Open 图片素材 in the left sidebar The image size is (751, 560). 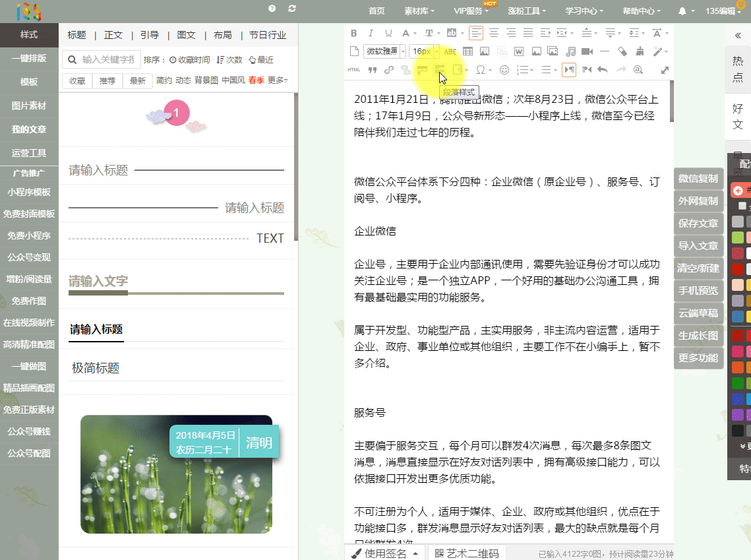tap(29, 106)
